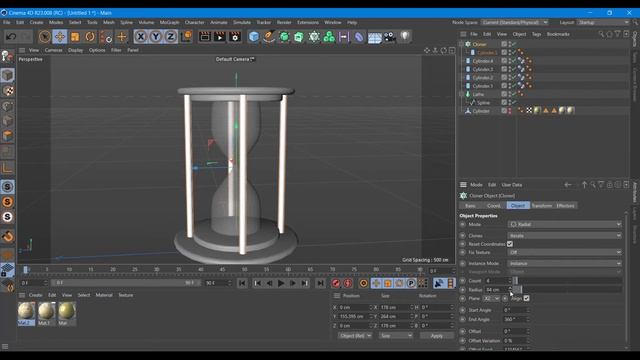
Task: Add a Cube primitive object
Action: (254, 37)
